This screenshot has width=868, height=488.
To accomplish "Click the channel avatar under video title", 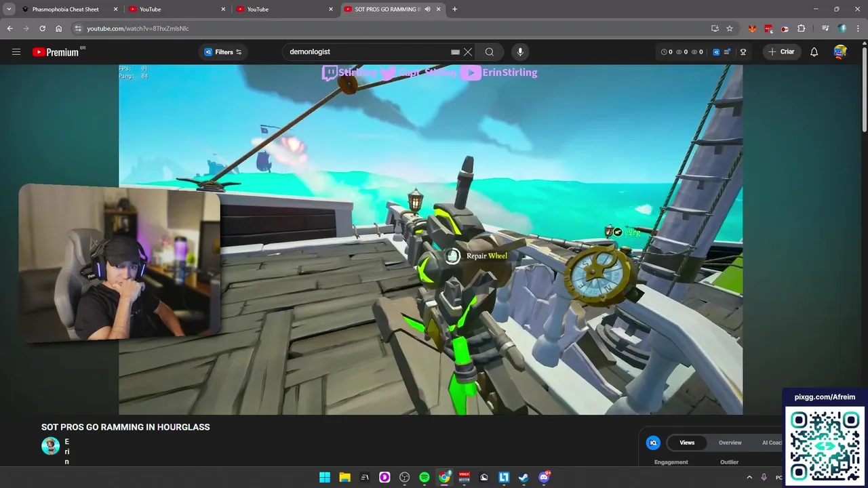I will (50, 445).
